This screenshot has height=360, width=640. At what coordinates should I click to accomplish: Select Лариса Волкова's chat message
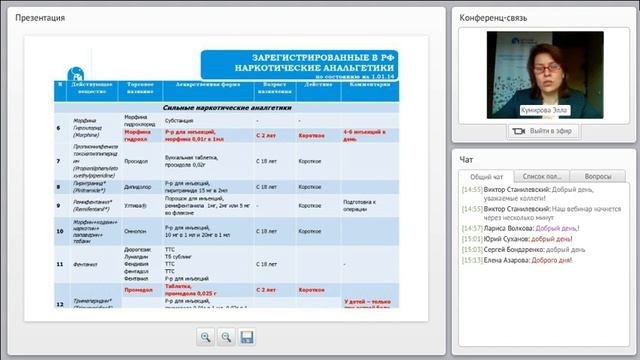tap(520, 228)
